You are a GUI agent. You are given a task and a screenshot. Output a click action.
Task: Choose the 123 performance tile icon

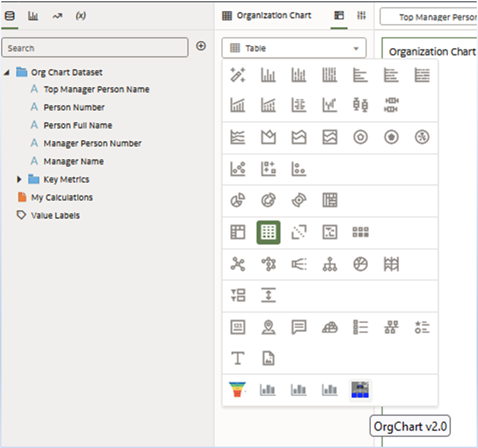coord(238,328)
